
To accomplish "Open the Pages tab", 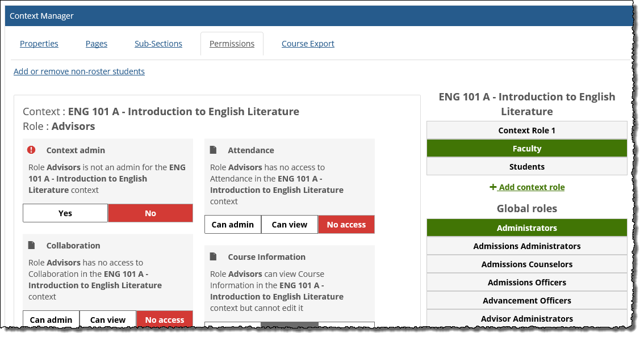I will (x=96, y=44).
